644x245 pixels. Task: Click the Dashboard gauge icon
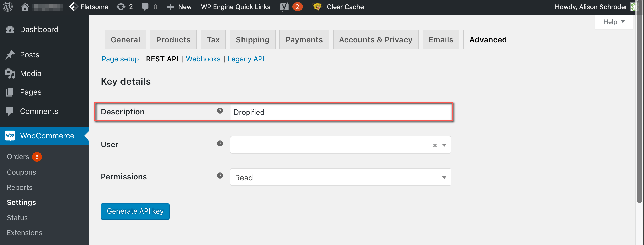click(10, 30)
